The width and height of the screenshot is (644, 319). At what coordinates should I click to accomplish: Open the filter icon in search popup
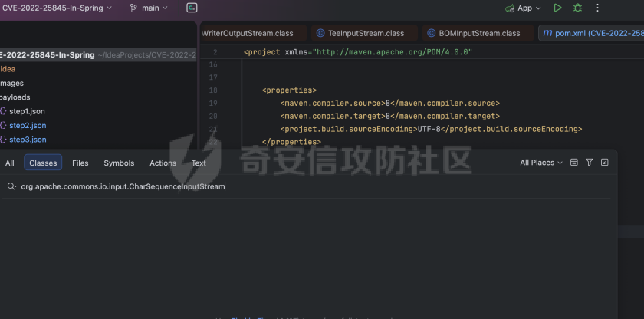coord(589,163)
